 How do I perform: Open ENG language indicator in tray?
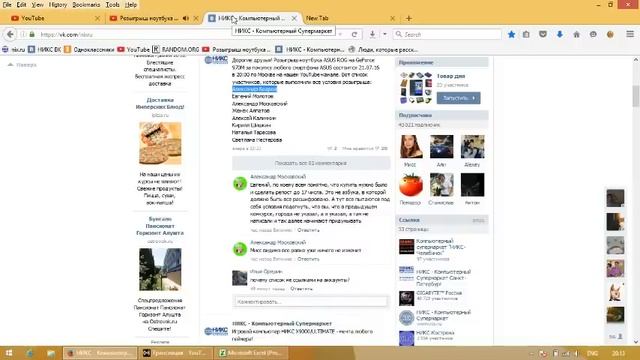point(592,353)
